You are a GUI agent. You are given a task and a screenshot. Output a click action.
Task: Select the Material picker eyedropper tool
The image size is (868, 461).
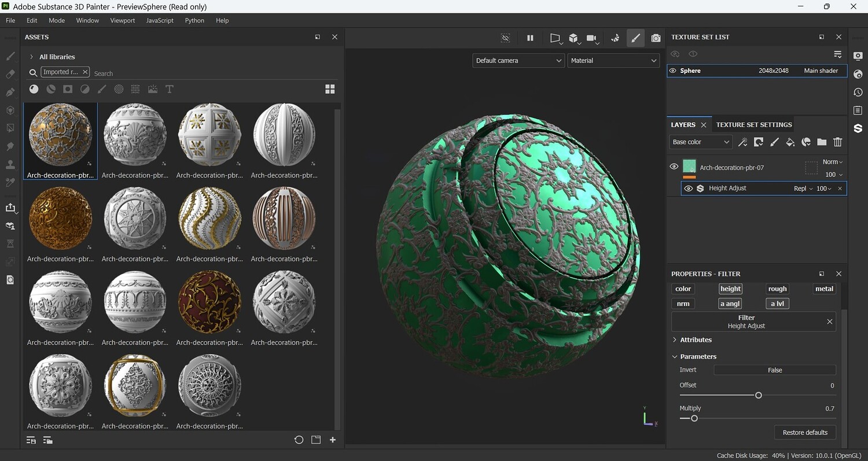[10, 182]
